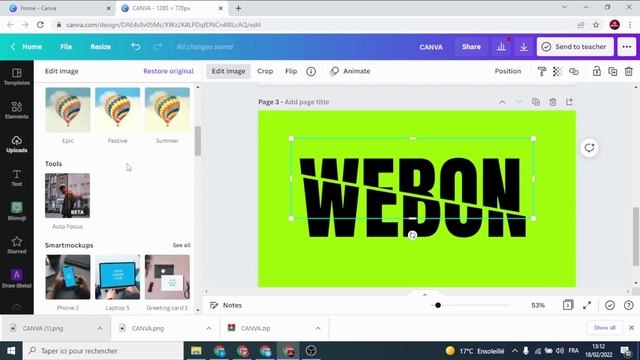The height and width of the screenshot is (360, 640).
Task: Open the Templates sidebar panel
Action: (17, 77)
